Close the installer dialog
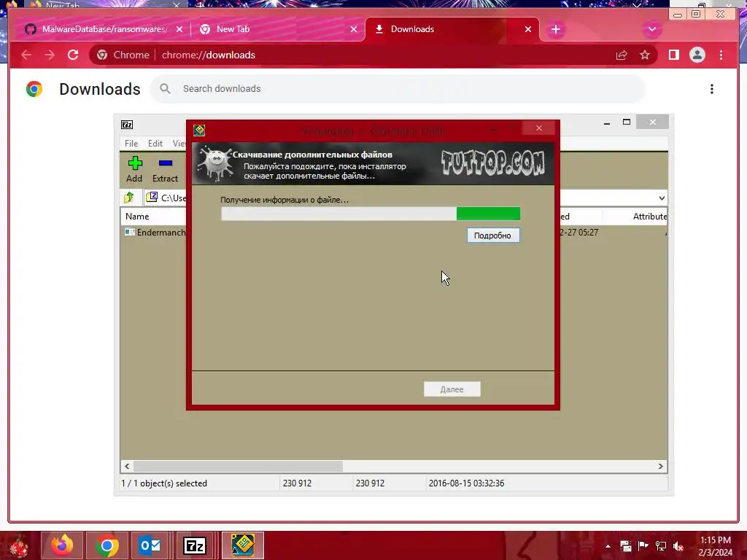This screenshot has width=747, height=560. pos(539,128)
